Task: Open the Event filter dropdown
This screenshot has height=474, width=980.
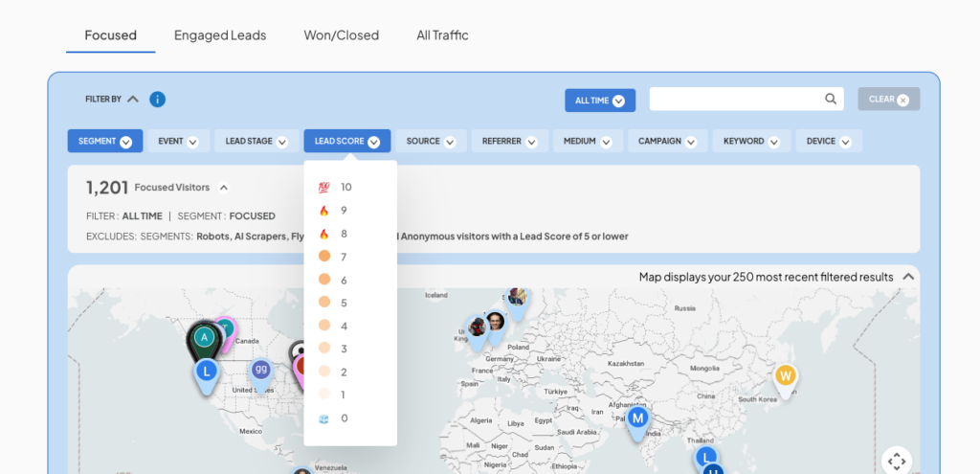Action: [178, 142]
